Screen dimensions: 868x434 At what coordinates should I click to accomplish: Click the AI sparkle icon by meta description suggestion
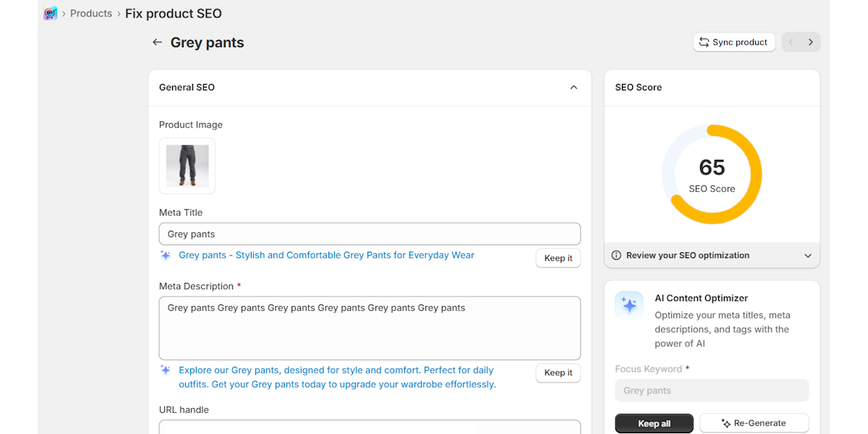(x=166, y=370)
